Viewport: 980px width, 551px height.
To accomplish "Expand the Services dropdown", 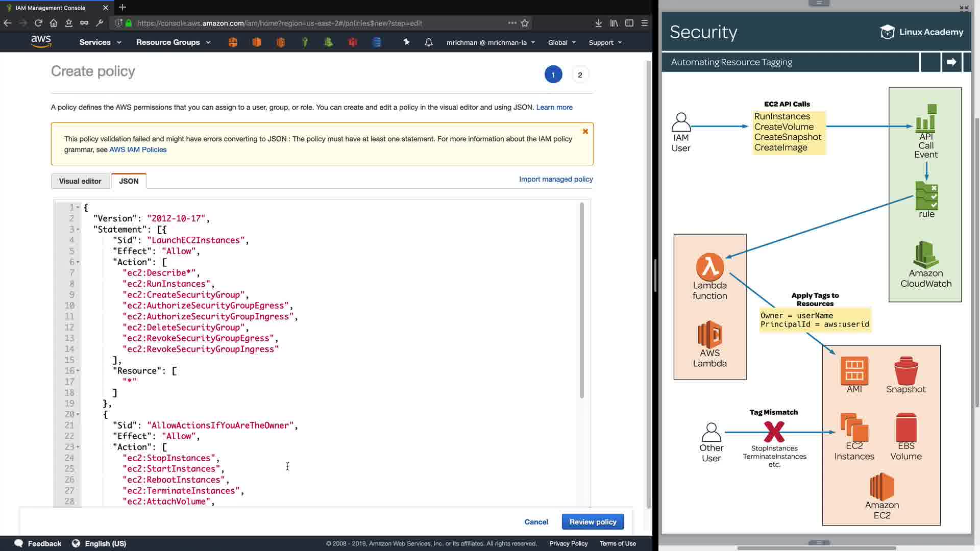I will pyautogui.click(x=100, y=42).
